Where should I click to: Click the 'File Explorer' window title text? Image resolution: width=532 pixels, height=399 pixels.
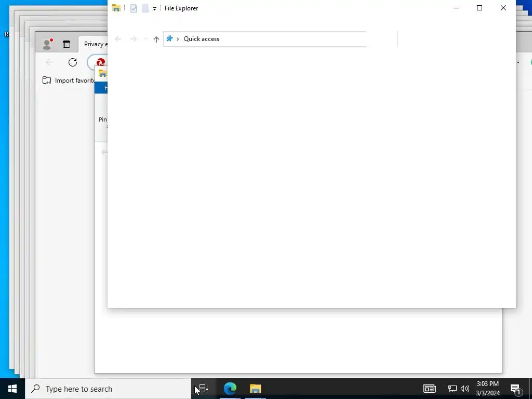pos(181,8)
